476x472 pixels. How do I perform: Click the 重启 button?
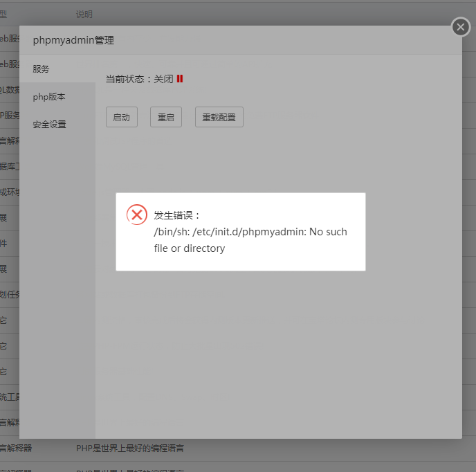coord(166,117)
